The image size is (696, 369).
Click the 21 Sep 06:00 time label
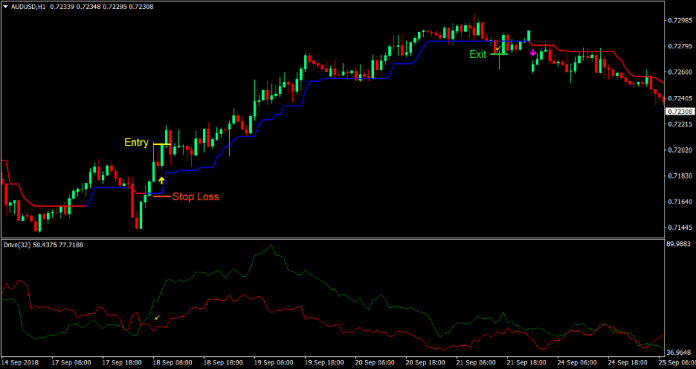tap(476, 362)
